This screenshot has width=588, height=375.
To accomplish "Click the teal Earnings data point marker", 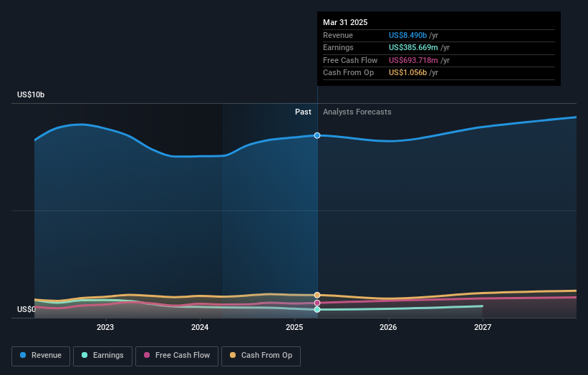I will click(x=317, y=309).
